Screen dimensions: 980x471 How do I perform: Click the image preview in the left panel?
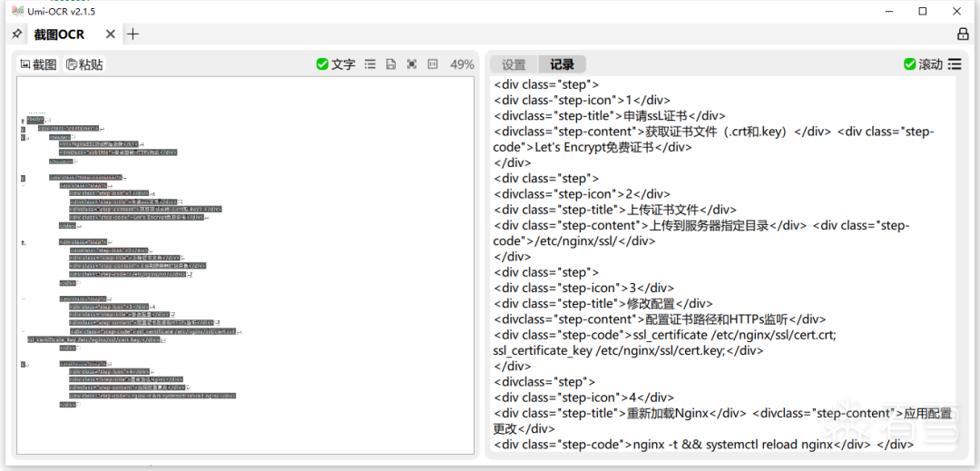(245, 265)
